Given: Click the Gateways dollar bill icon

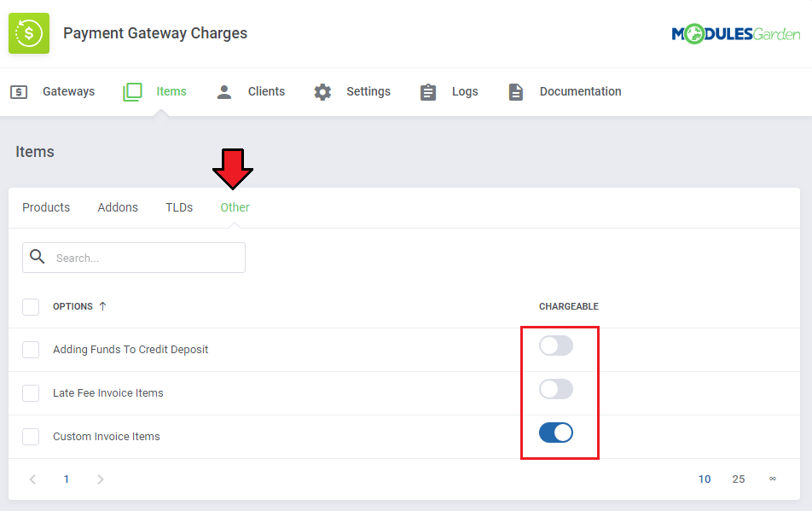Looking at the screenshot, I should (19, 92).
